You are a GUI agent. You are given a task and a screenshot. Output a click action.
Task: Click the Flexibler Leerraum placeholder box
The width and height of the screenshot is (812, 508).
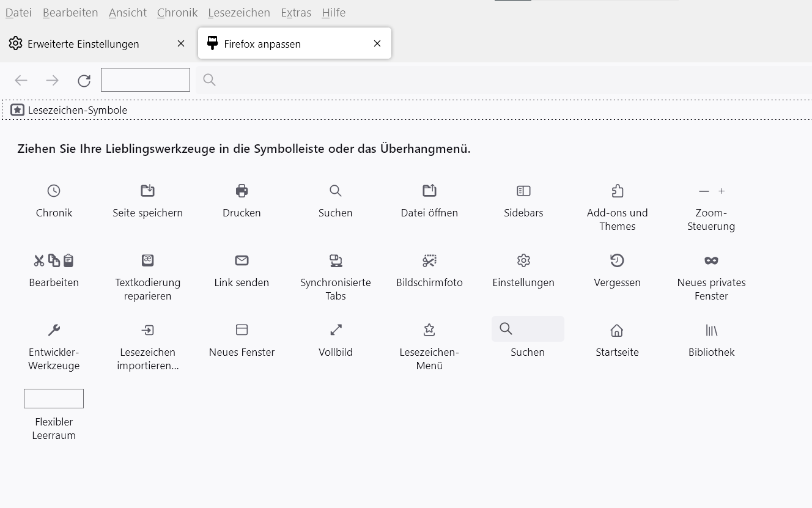[54, 399]
